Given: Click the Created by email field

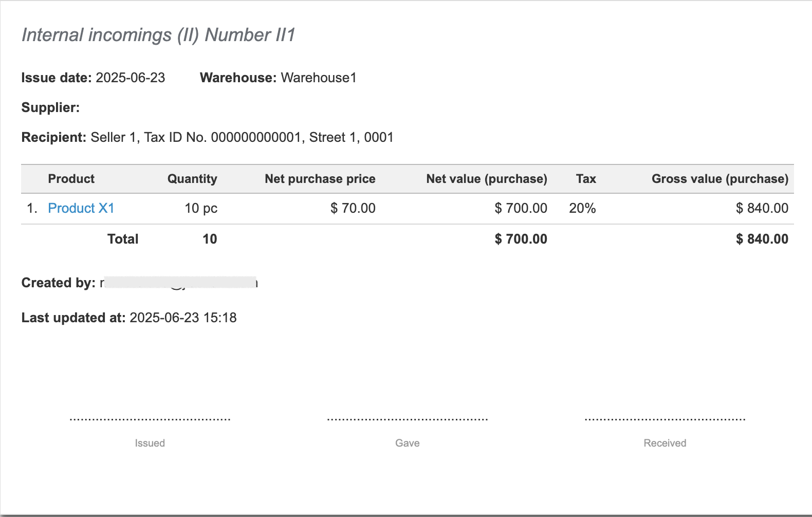Looking at the screenshot, I should [x=178, y=283].
